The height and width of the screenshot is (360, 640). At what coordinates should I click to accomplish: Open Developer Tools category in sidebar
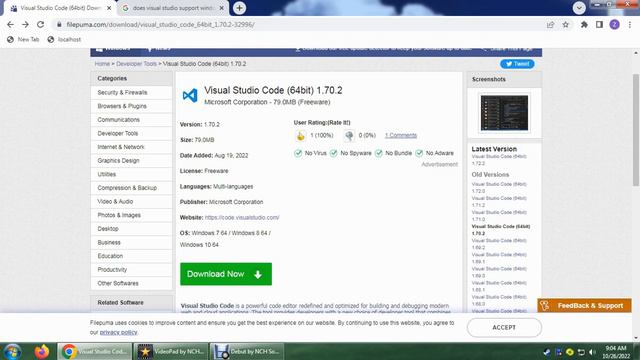click(x=131, y=133)
